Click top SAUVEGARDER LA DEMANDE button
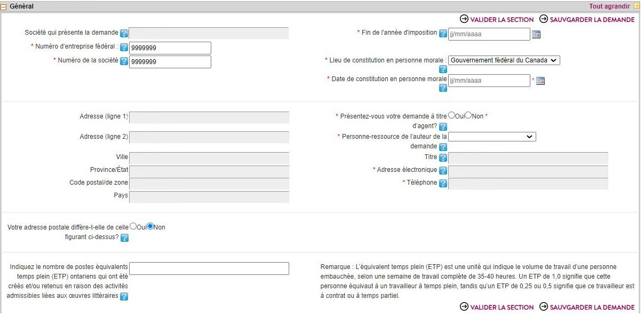This screenshot has height=316, width=644. pyautogui.click(x=587, y=20)
